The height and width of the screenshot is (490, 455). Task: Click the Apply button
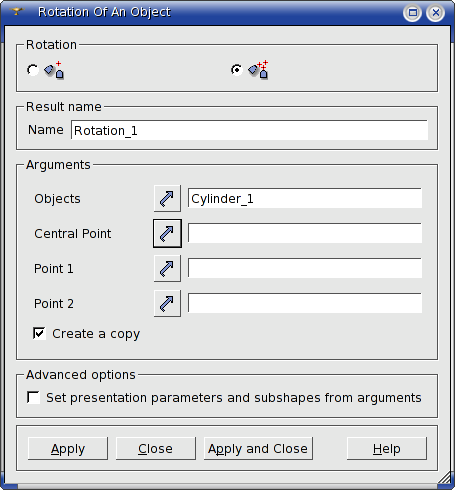68,449
